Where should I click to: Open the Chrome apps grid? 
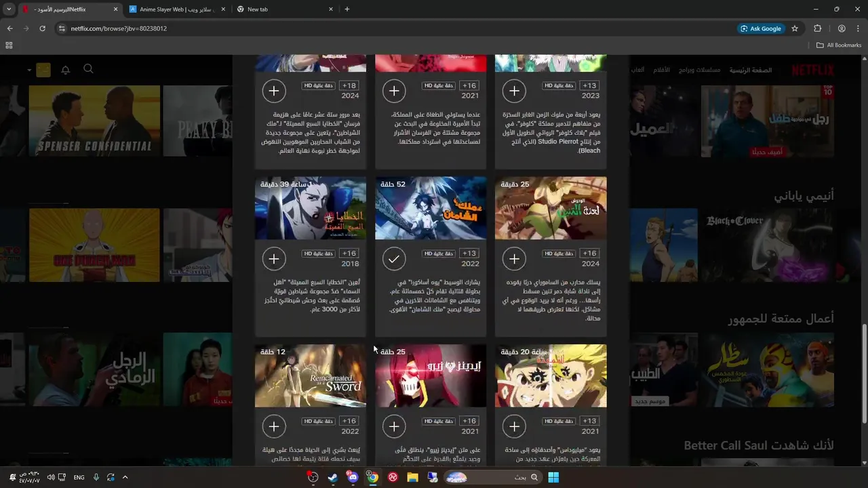point(9,45)
